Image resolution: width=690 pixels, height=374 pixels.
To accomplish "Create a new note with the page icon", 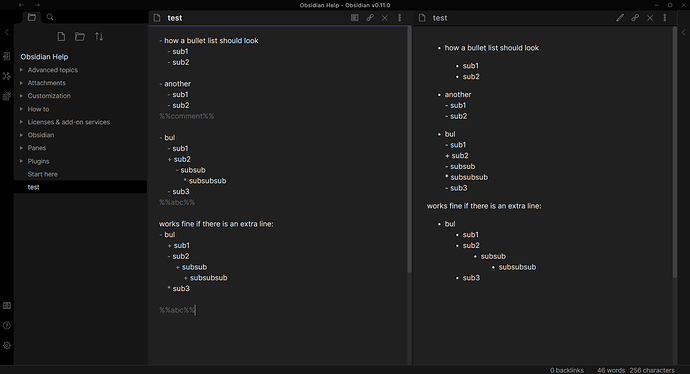I will coord(61,37).
